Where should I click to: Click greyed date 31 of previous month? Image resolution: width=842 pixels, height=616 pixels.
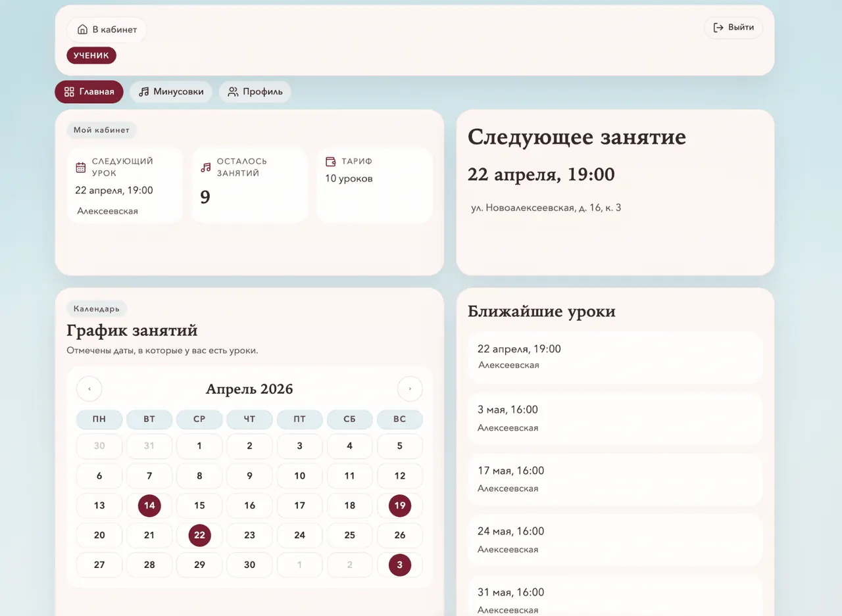[149, 446]
